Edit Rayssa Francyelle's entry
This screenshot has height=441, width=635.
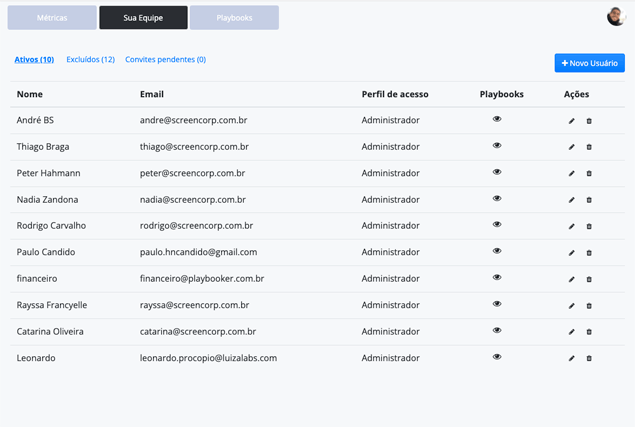(571, 306)
